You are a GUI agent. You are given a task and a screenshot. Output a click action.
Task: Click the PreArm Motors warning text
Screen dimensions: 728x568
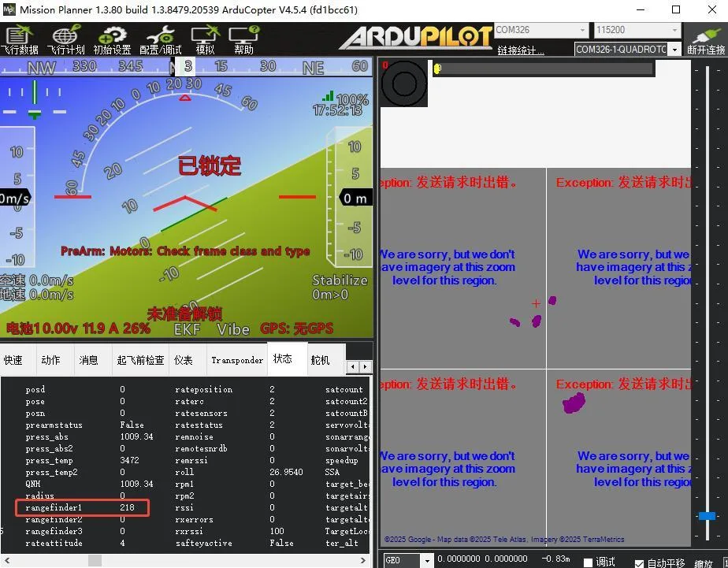click(185, 251)
